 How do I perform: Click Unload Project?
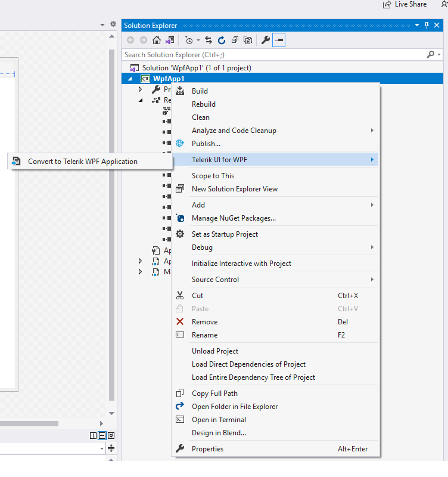(275, 351)
